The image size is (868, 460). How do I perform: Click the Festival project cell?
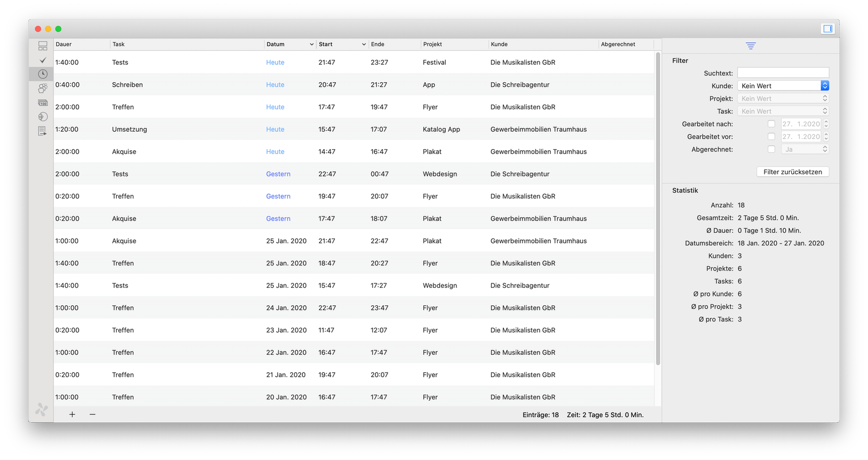click(x=435, y=62)
